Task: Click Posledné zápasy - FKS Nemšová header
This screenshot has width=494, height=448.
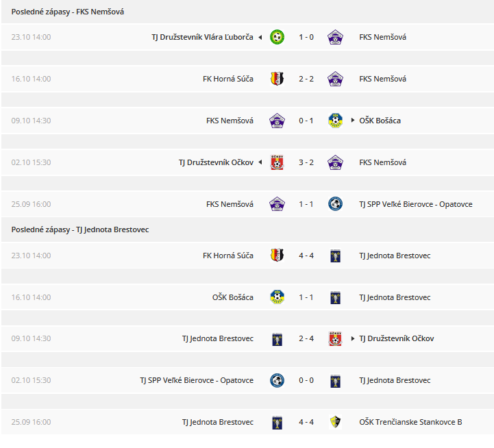Action: pos(68,12)
